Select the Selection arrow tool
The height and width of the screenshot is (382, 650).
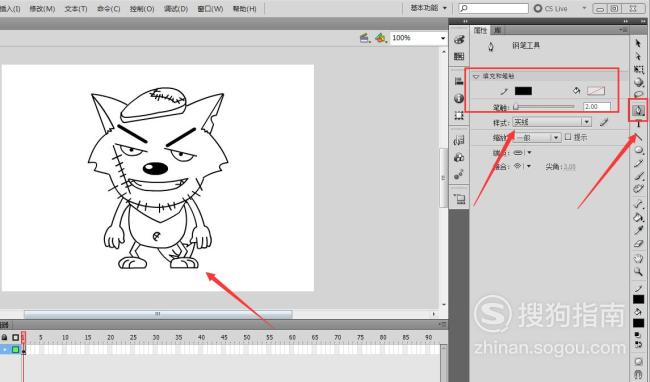[638, 43]
